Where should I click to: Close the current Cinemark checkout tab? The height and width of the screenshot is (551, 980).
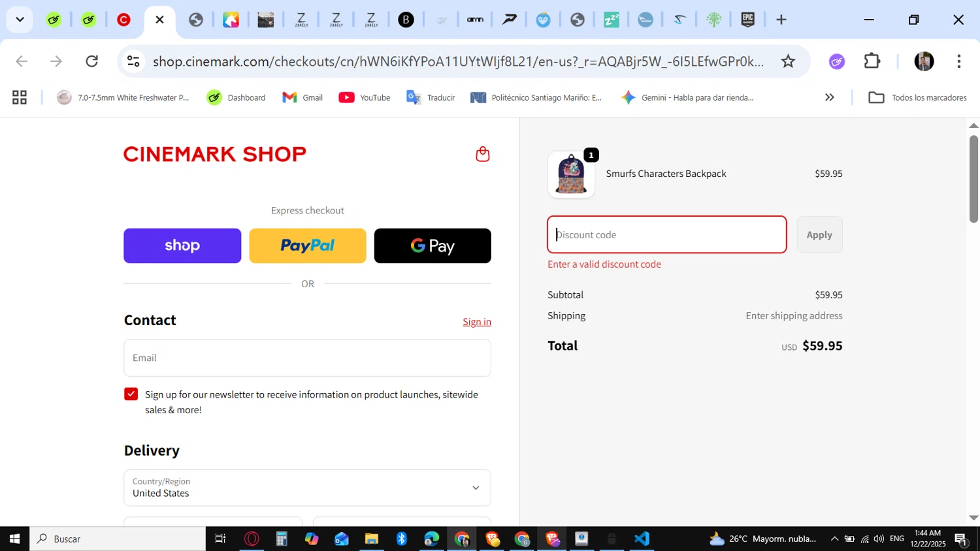point(159,20)
